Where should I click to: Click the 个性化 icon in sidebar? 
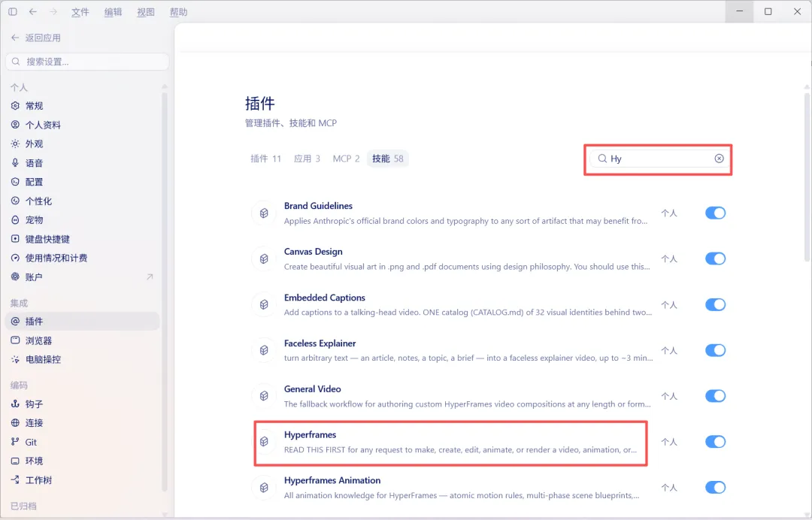(15, 201)
